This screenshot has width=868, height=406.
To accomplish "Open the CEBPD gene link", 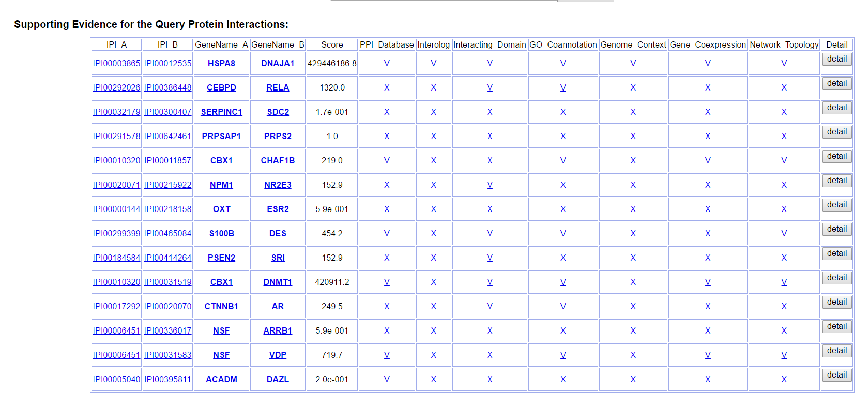I will point(221,87).
